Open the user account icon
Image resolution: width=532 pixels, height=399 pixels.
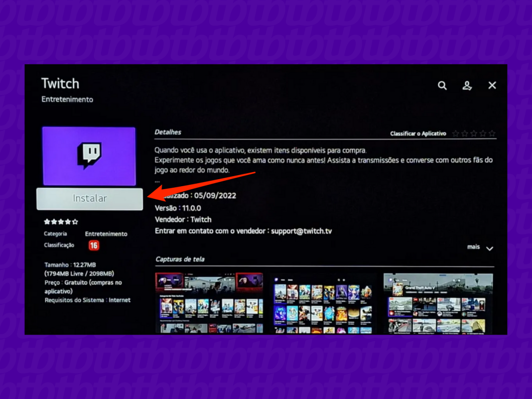467,85
